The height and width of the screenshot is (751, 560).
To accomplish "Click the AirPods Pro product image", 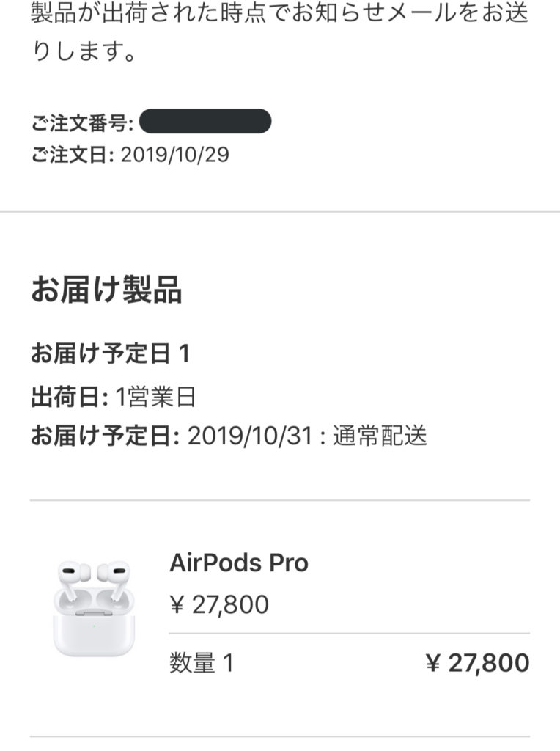I will click(94, 609).
